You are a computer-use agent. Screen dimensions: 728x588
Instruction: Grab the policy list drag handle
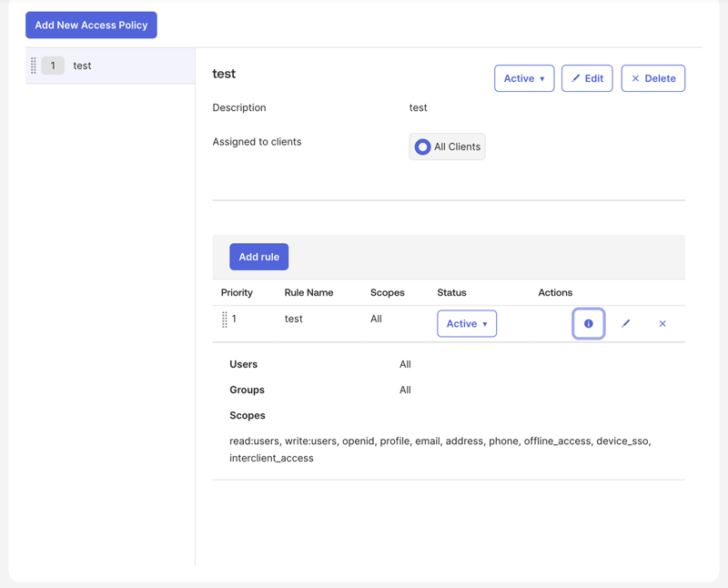pos(34,66)
